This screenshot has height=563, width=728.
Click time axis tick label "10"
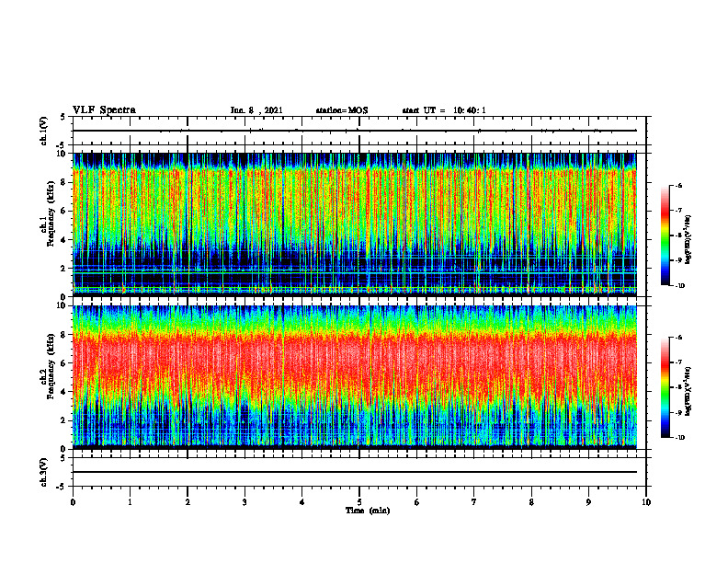point(646,502)
